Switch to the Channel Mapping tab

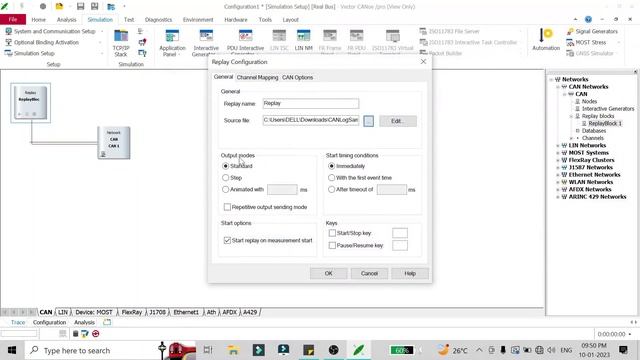(x=257, y=78)
